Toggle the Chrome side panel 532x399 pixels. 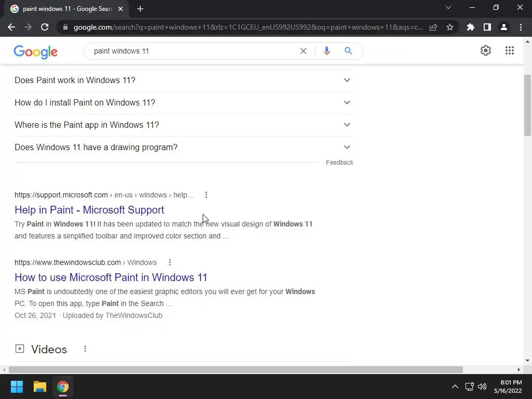487,27
